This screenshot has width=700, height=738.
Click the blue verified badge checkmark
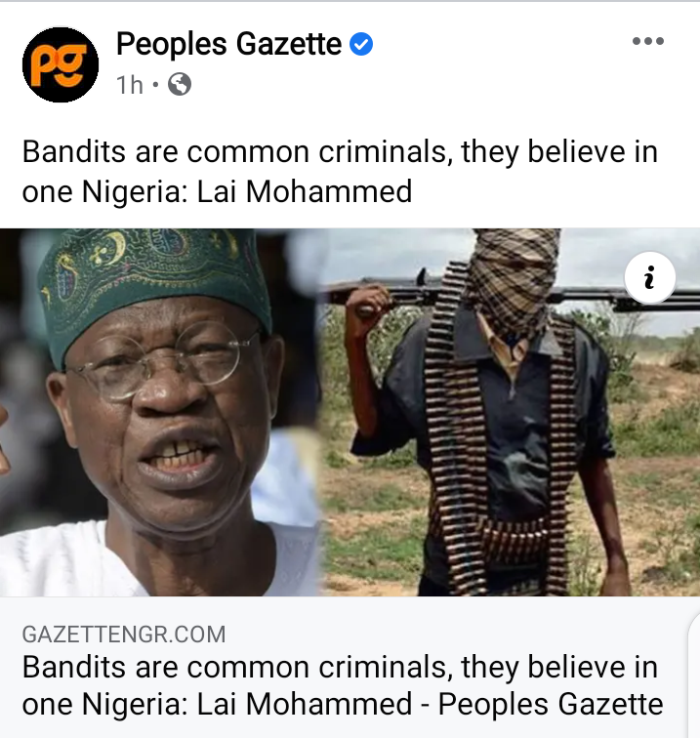pos(361,44)
